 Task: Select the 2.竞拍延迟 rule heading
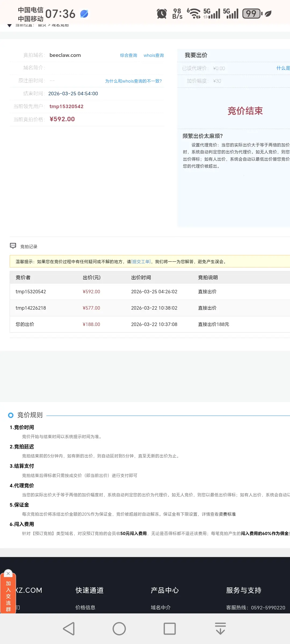22,447
